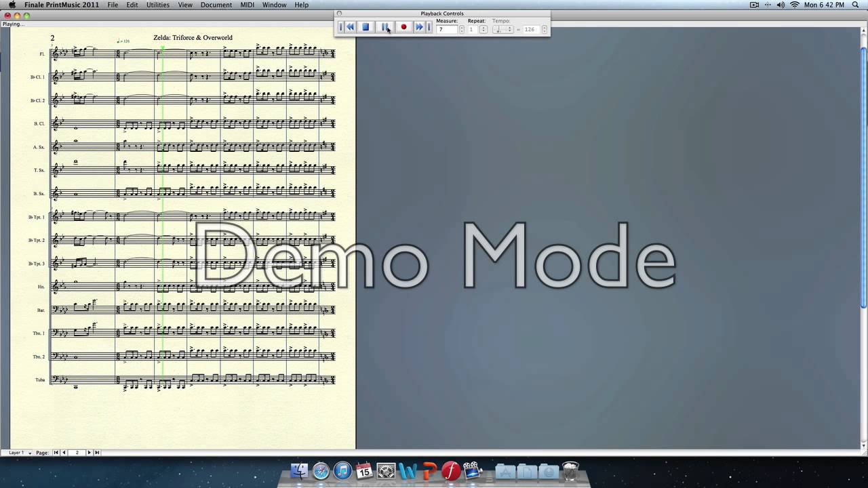This screenshot has width=868, height=488.
Task: Click the screen recording camera menu bar icon
Action: [754, 5]
